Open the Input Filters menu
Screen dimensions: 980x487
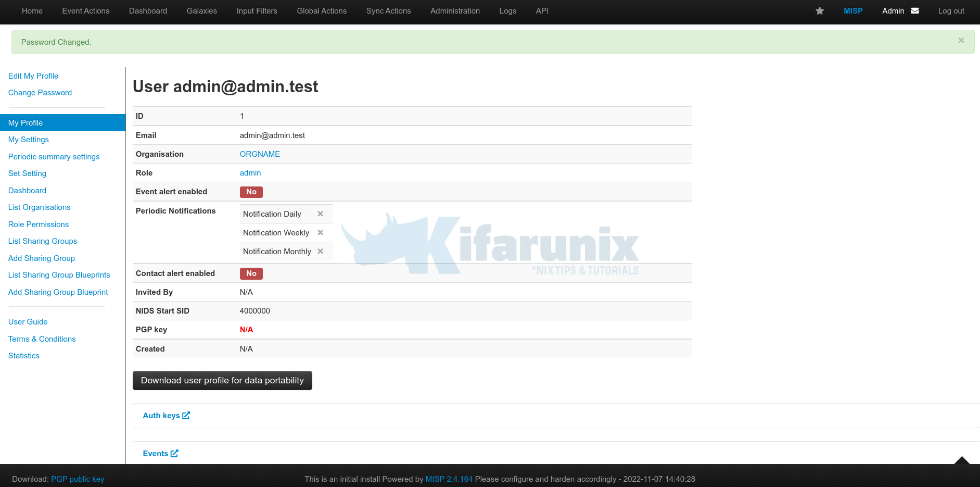(257, 11)
